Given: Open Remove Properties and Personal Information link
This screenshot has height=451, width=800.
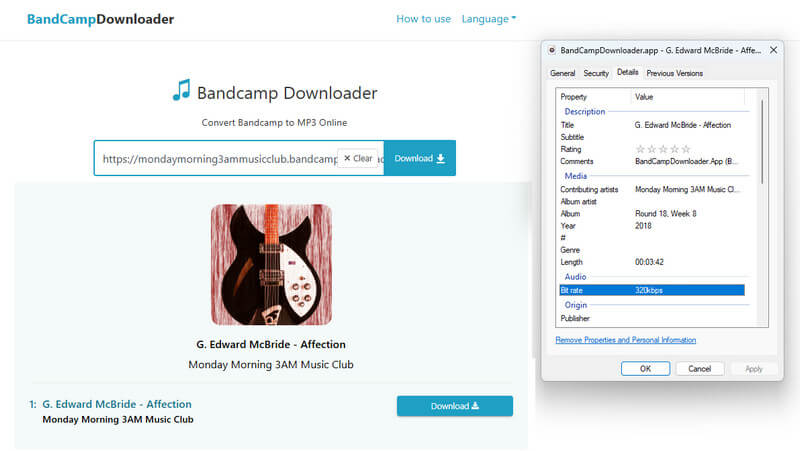Looking at the screenshot, I should pos(626,340).
